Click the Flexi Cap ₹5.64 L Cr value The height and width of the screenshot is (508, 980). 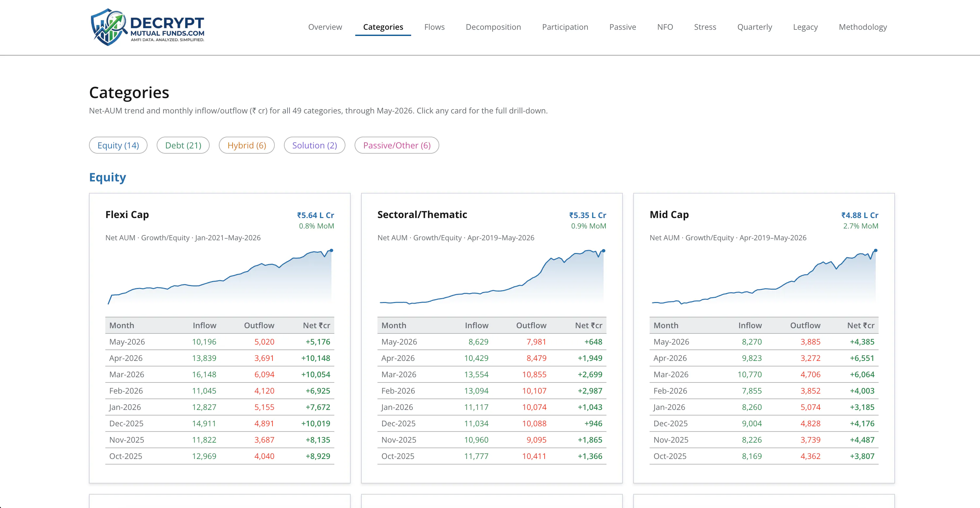316,215
